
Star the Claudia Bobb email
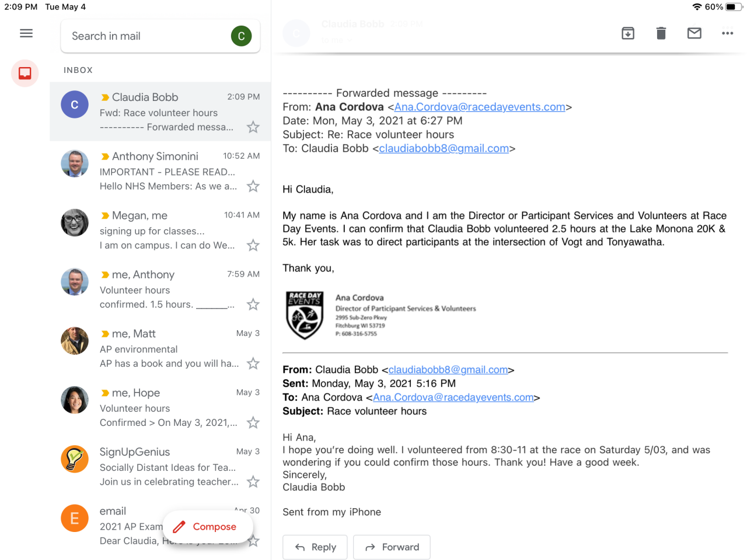(x=253, y=127)
